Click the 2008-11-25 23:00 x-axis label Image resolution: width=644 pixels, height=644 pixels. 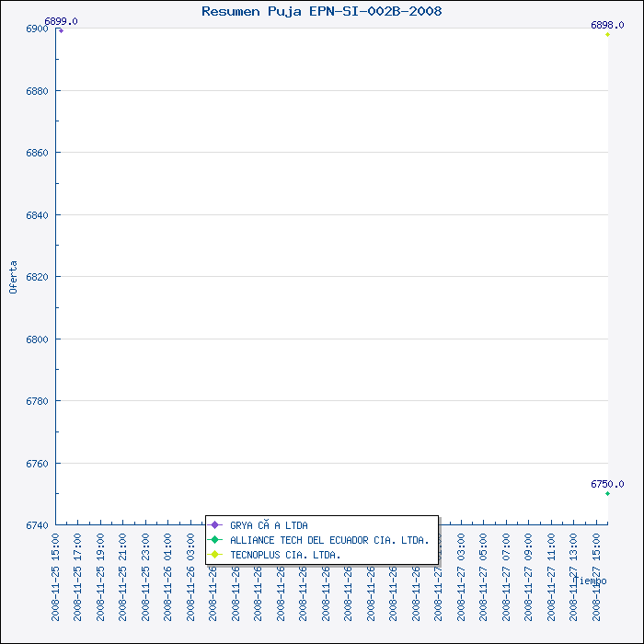(146, 576)
